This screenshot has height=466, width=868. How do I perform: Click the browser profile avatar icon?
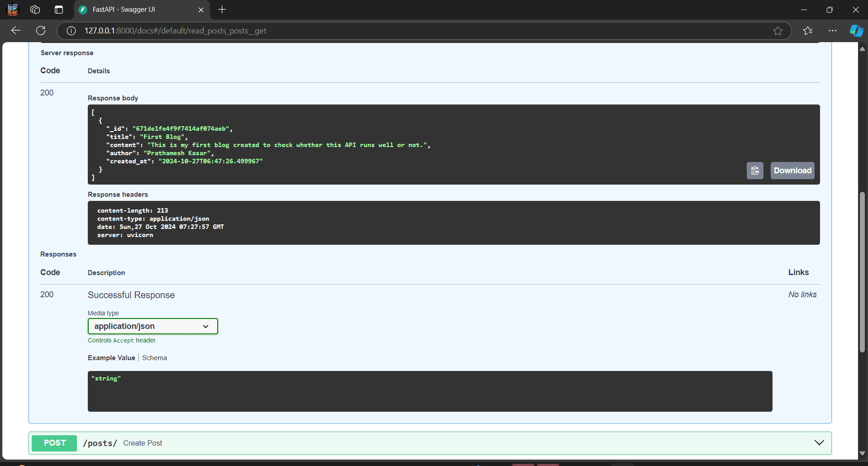pos(13,10)
